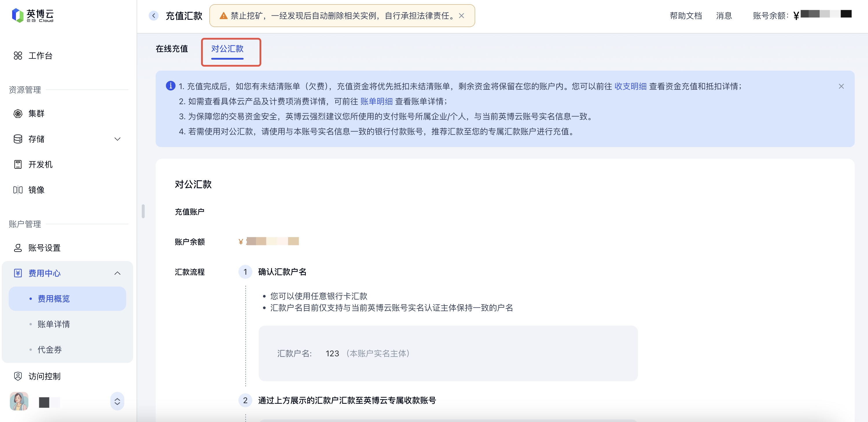Screen dimensions: 868x422
Task: Click the 工作台 grid icon
Action: (18, 56)
